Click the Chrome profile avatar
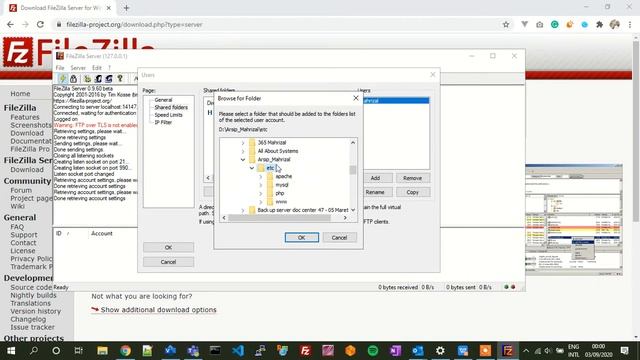Screen dimensions: 640x360 pos(615,24)
